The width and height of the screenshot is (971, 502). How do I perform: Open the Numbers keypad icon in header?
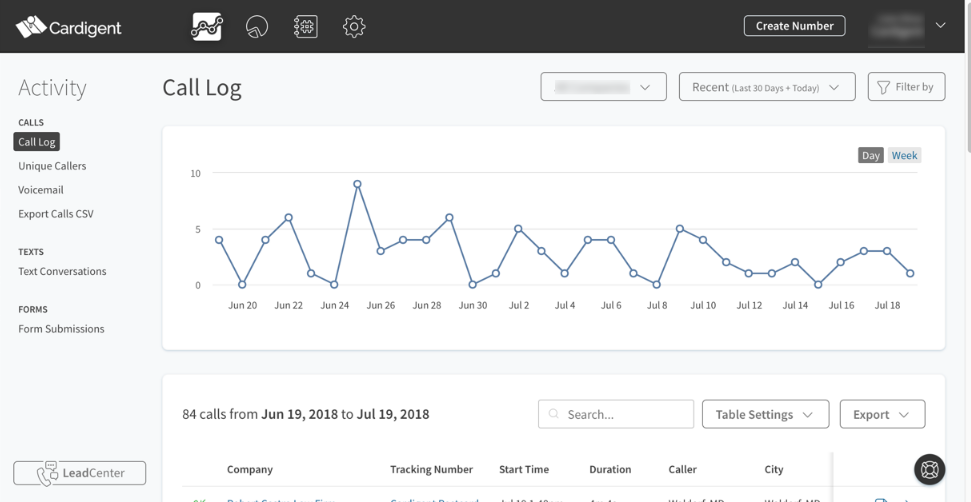tap(305, 27)
